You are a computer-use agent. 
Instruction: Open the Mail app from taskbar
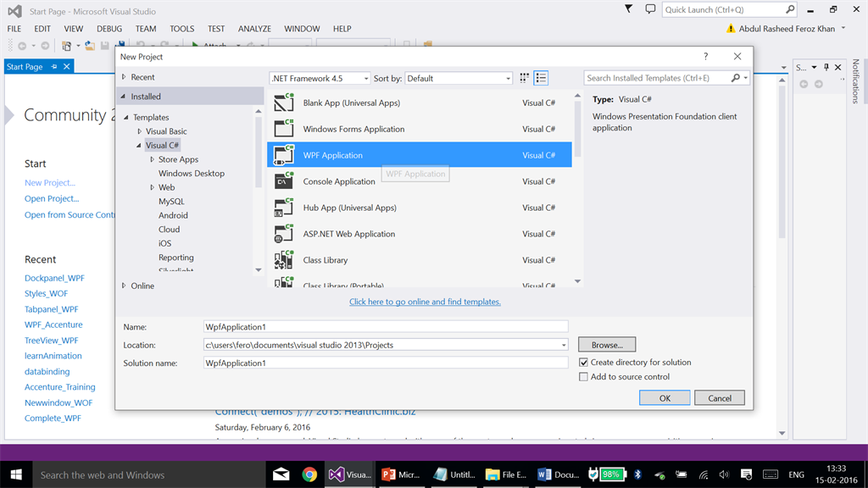[x=281, y=474]
